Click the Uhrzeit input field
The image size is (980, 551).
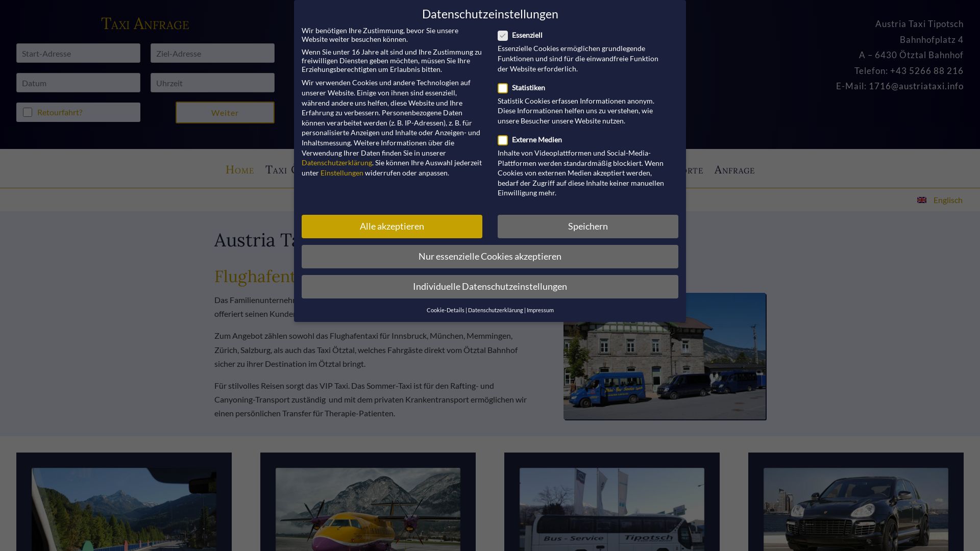click(x=212, y=83)
